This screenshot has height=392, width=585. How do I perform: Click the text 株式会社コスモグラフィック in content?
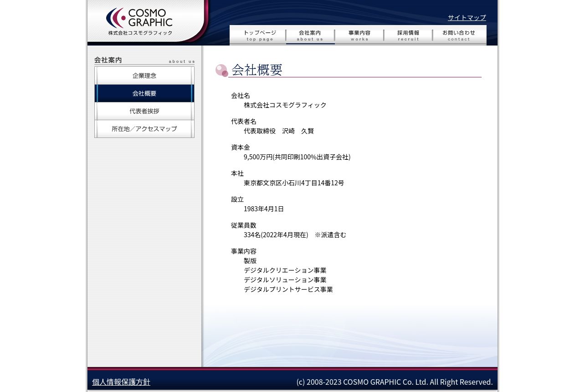[285, 105]
